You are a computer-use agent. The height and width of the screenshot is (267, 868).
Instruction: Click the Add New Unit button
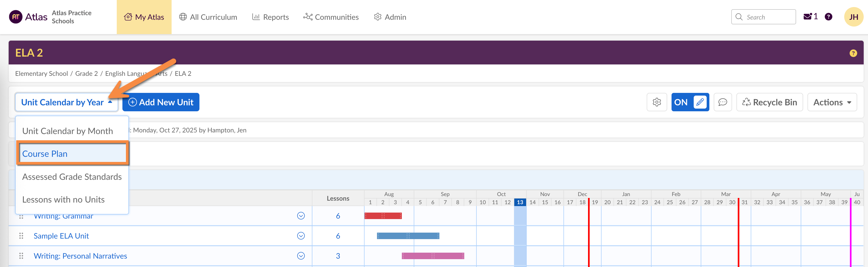coord(161,102)
